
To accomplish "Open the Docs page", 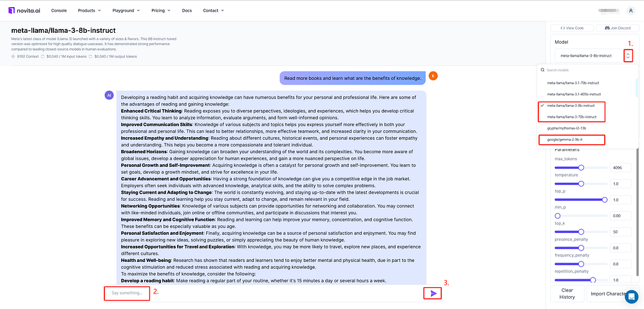I will (187, 11).
